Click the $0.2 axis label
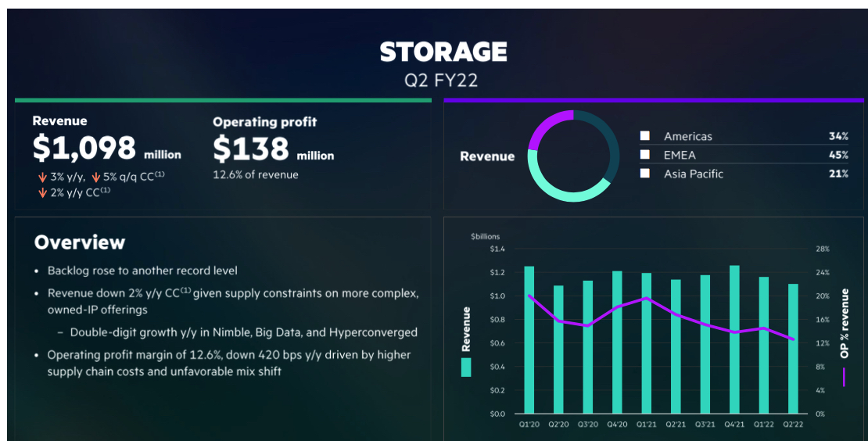This screenshot has height=441, width=868. pyautogui.click(x=497, y=390)
